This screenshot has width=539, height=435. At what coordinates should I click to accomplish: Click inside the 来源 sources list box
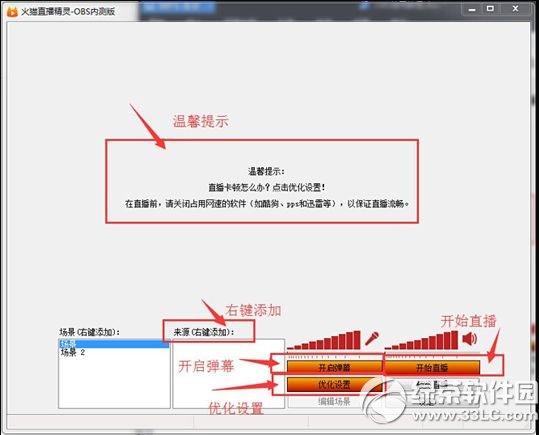[229, 373]
